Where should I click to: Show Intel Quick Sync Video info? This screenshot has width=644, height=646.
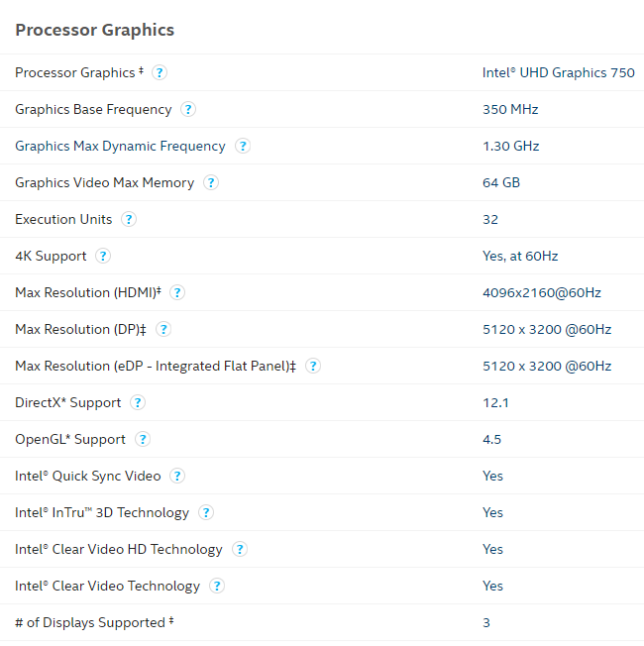[x=177, y=476]
